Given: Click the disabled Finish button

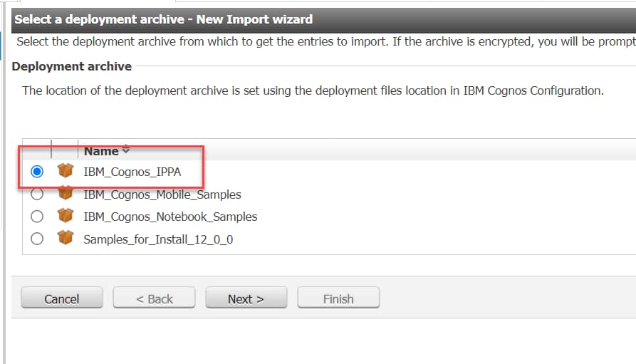Looking at the screenshot, I should point(338,298).
